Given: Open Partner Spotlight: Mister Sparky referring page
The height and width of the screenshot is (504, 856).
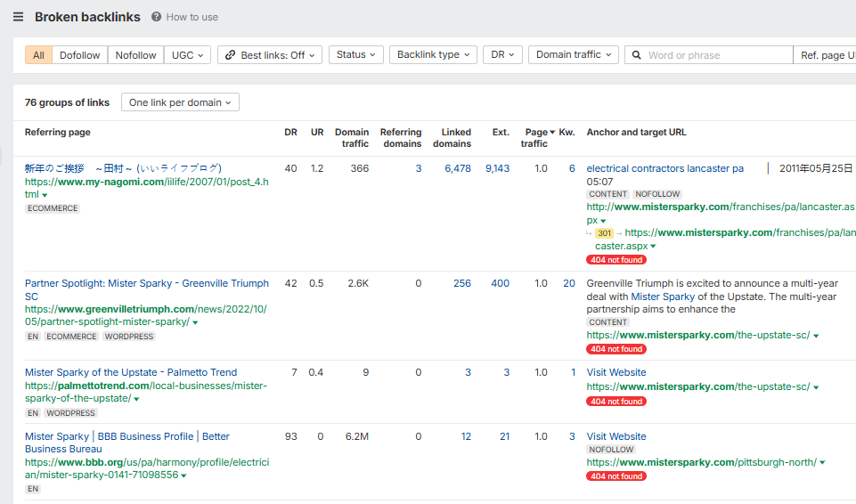Looking at the screenshot, I should [x=147, y=289].
